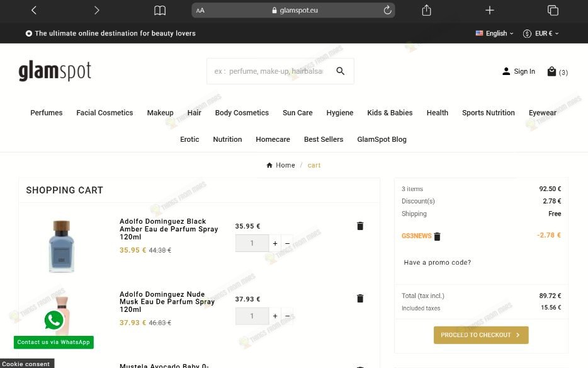Go back with Safari back arrow
588x368 pixels.
coord(34,10)
